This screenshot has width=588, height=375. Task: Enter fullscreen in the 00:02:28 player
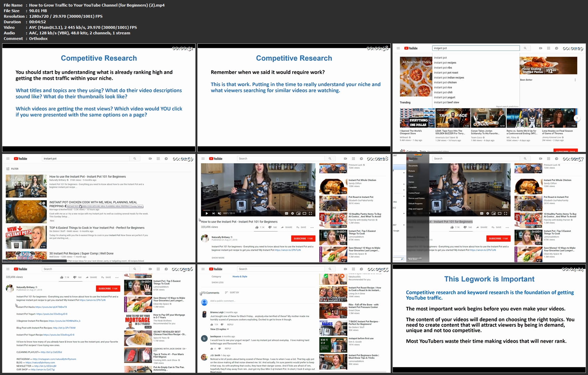pyautogui.click(x=310, y=213)
